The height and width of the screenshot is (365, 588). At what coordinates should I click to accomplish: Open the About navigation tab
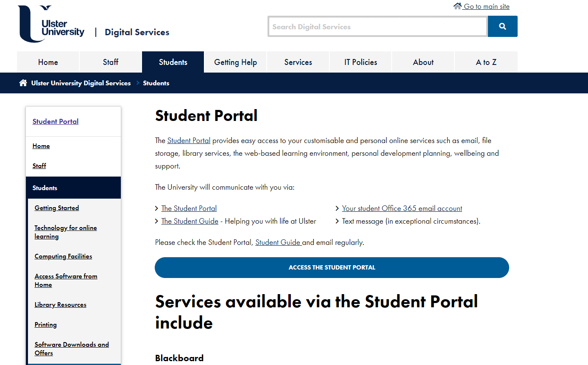pos(423,62)
